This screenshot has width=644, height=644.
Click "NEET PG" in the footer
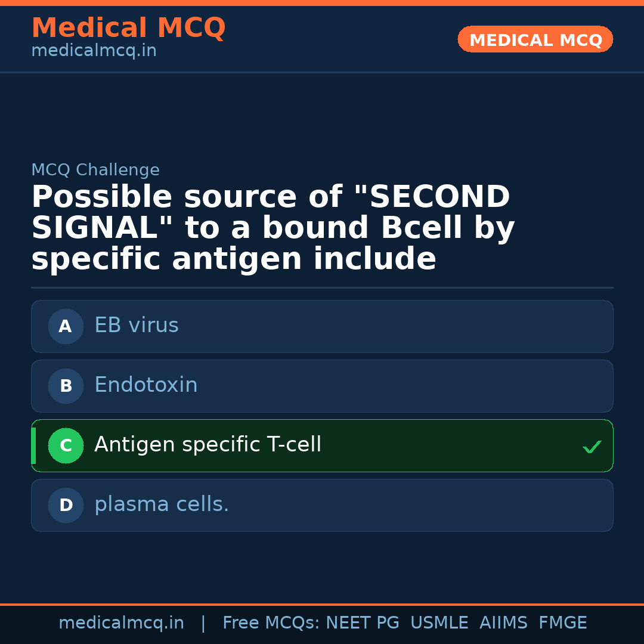(363, 623)
